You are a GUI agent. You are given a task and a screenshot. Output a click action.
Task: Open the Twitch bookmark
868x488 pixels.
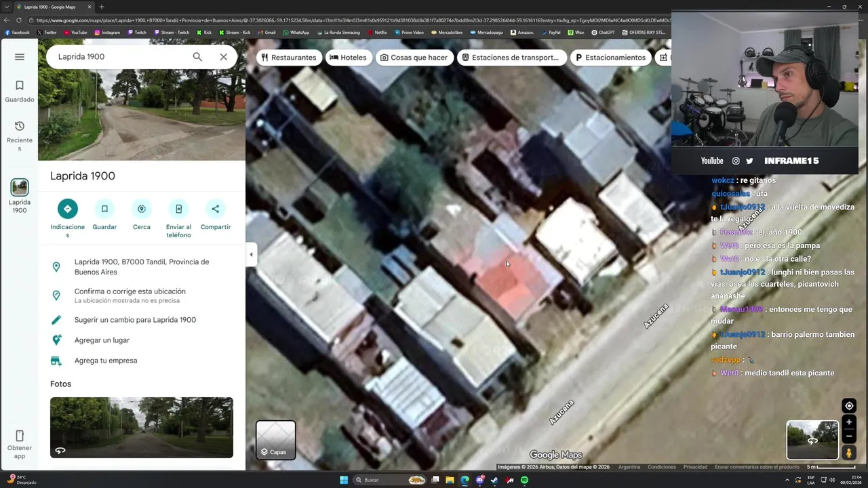pyautogui.click(x=136, y=33)
